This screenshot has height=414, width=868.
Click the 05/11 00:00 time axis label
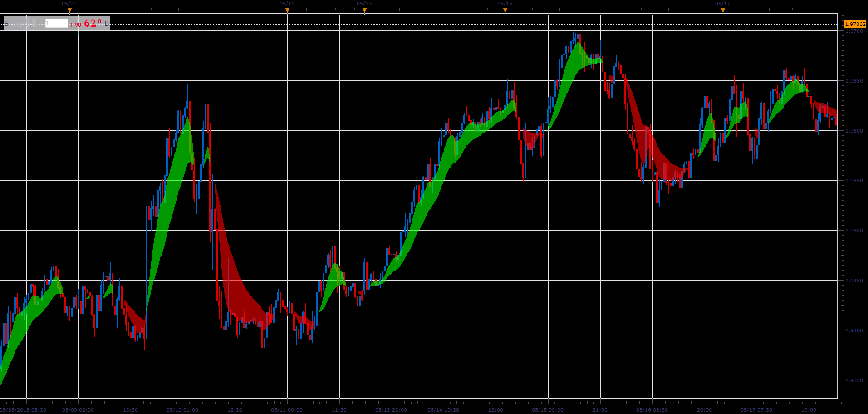(x=287, y=410)
